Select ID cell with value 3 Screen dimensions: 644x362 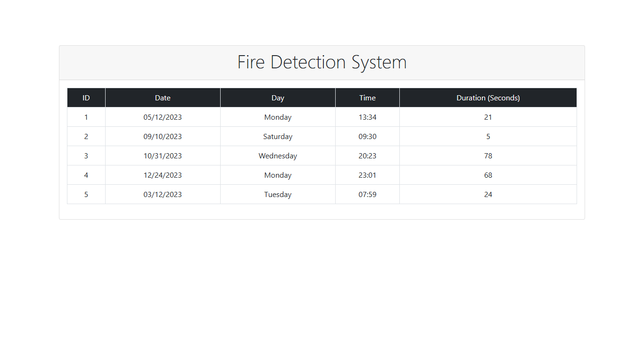click(x=86, y=156)
